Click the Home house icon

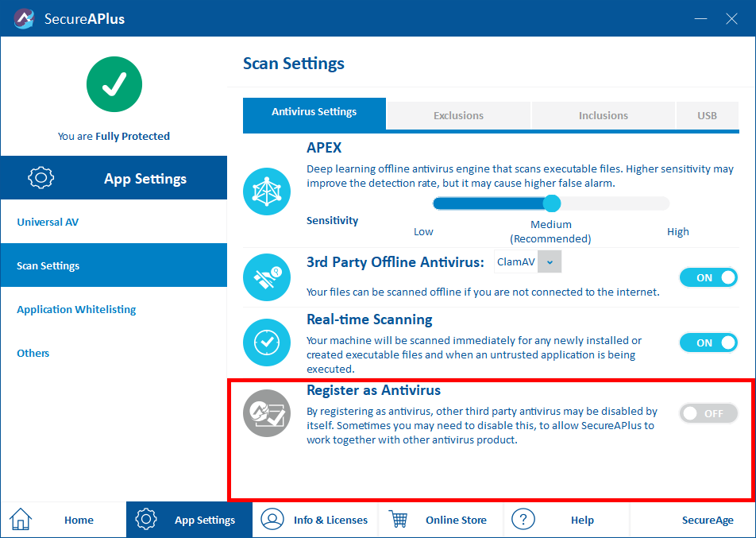(x=21, y=520)
